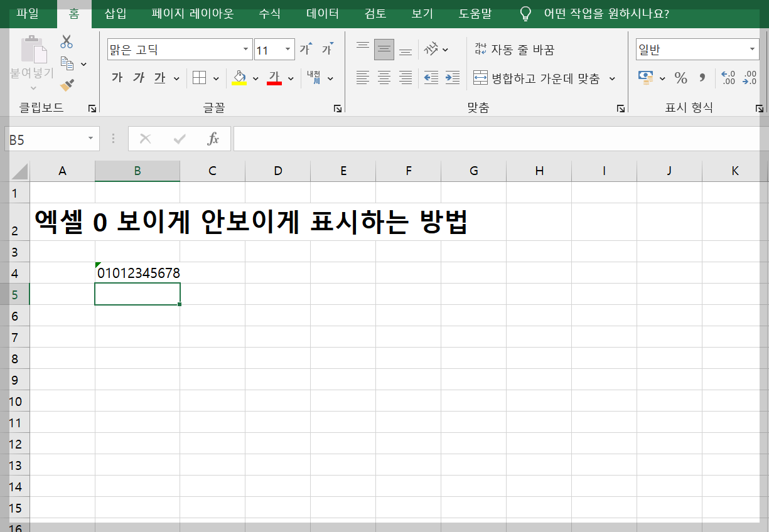Click increase indent icon
The height and width of the screenshot is (532, 769).
tap(453, 78)
